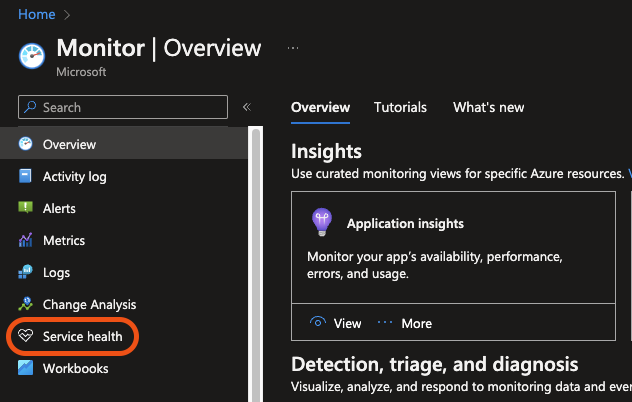
Task: Click the Detection, triage, and diagnosis heading
Action: tap(434, 365)
